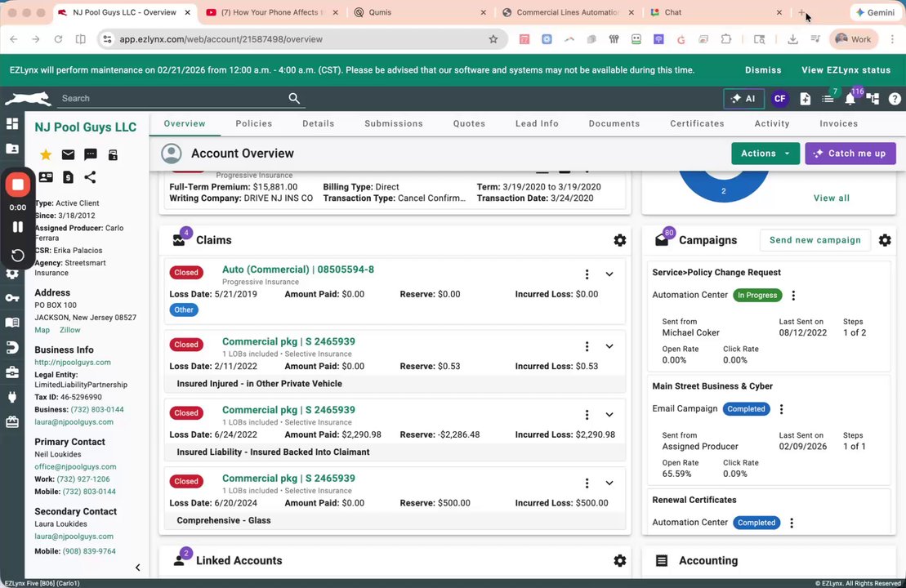Expand the claim with loss date 6/24/2022
This screenshot has height=588, width=906.
coord(609,415)
